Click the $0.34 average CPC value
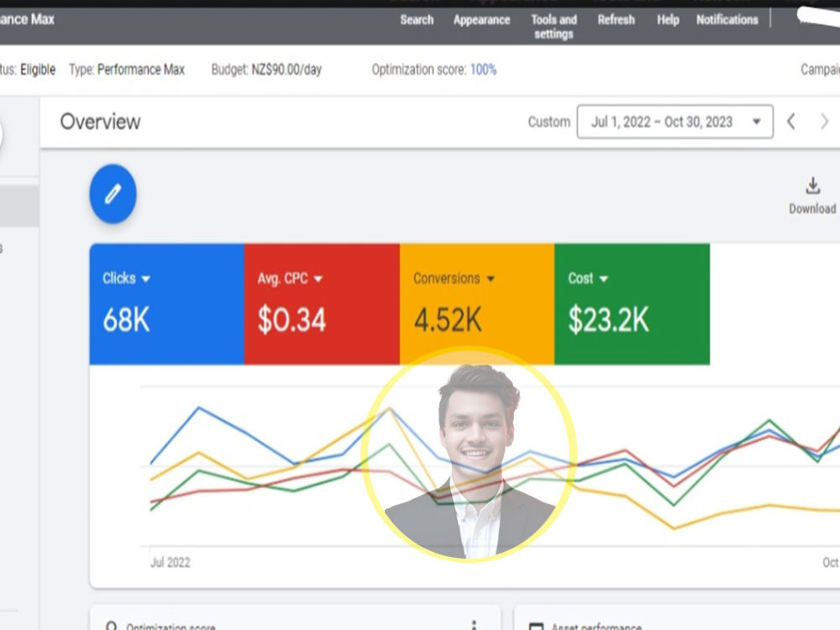840x630 pixels. (291, 320)
